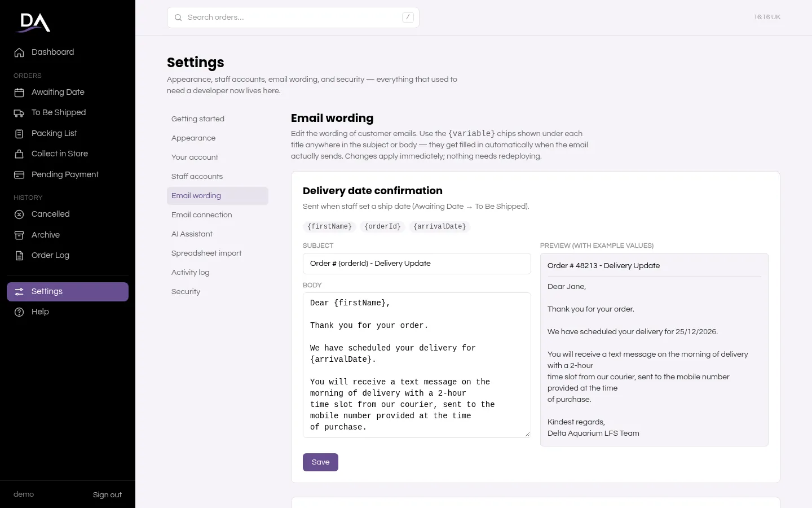Go to Awaiting Date orders
Viewport: 812px width, 508px height.
click(x=68, y=93)
